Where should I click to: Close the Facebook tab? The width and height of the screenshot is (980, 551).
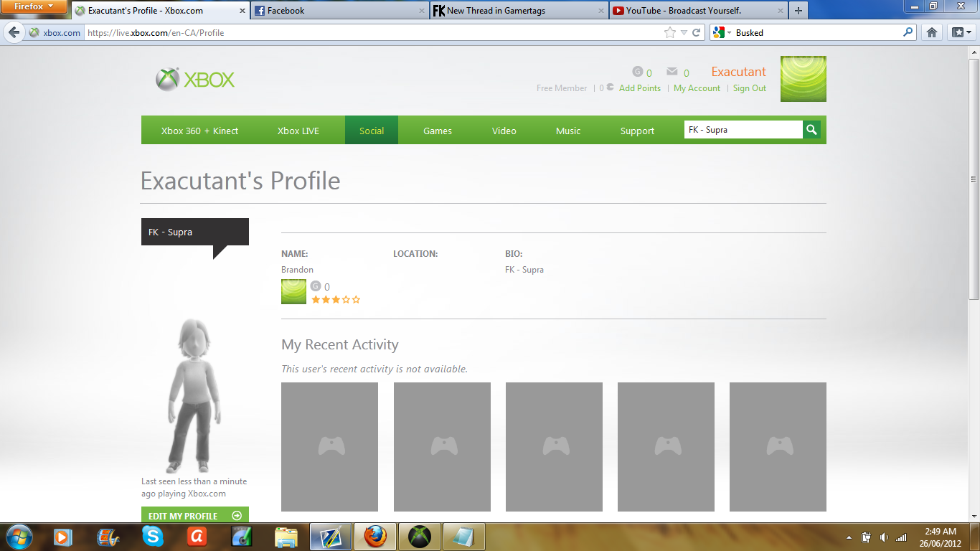point(420,11)
